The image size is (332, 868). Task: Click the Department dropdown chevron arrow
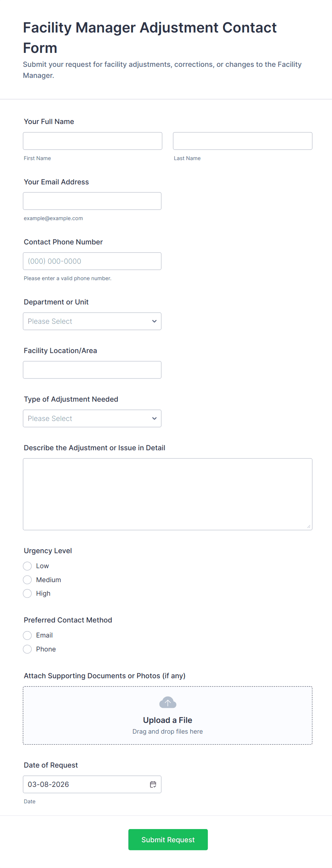(x=154, y=321)
